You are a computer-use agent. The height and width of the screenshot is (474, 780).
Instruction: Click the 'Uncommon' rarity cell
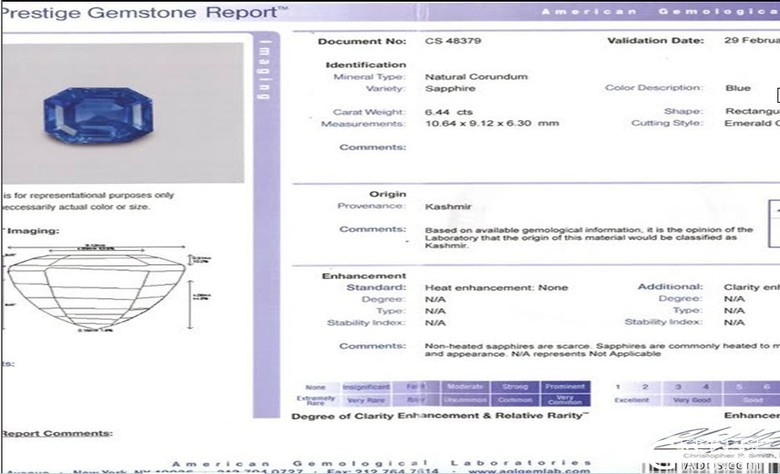click(x=465, y=400)
